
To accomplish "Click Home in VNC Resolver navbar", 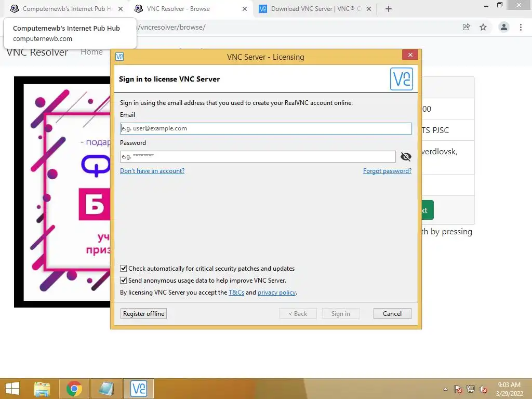I will pyautogui.click(x=91, y=52).
